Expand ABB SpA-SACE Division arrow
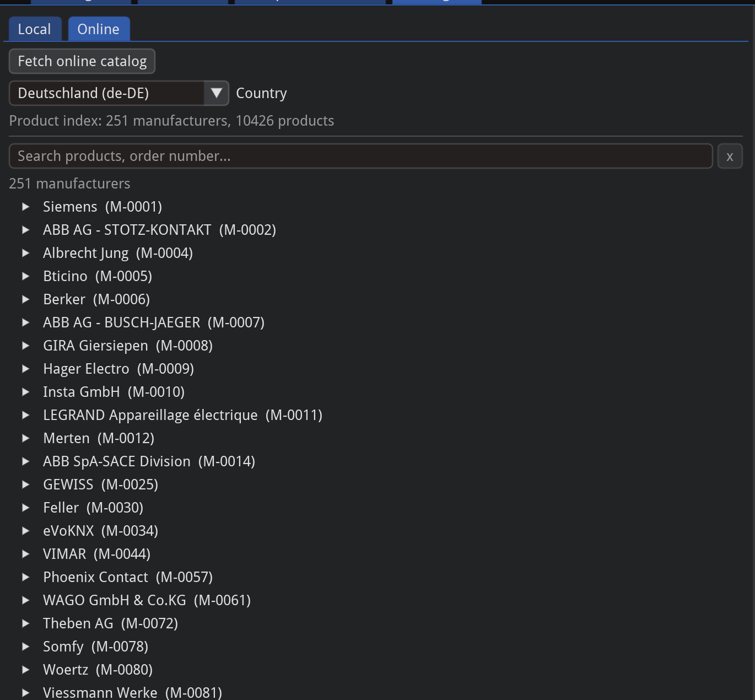Image resolution: width=755 pixels, height=700 pixels. pyautogui.click(x=25, y=461)
